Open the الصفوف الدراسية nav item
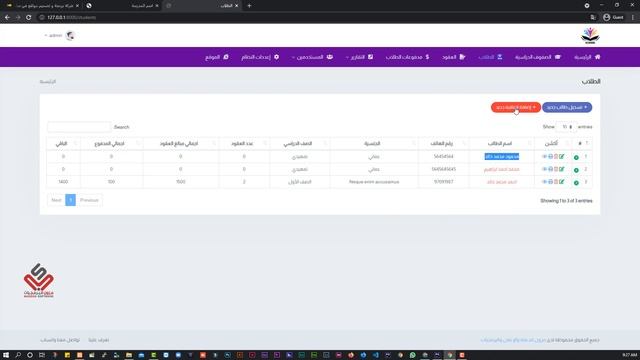This screenshot has height=360, width=640. [x=538, y=57]
